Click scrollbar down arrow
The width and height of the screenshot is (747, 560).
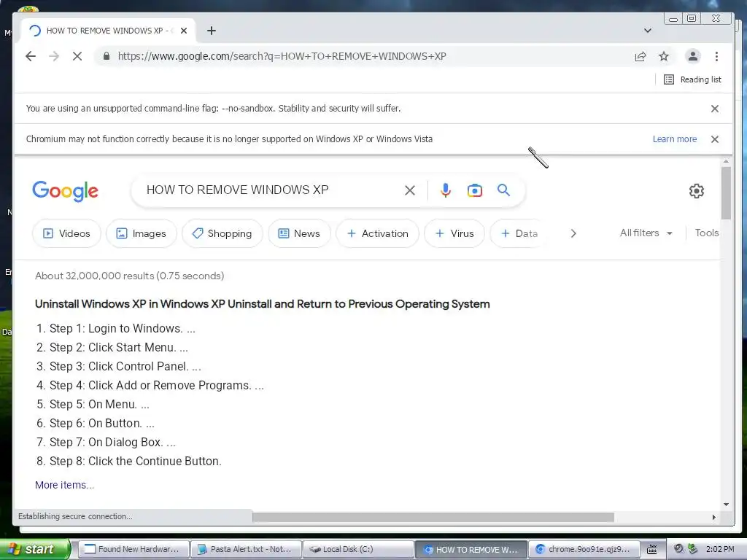point(726,505)
